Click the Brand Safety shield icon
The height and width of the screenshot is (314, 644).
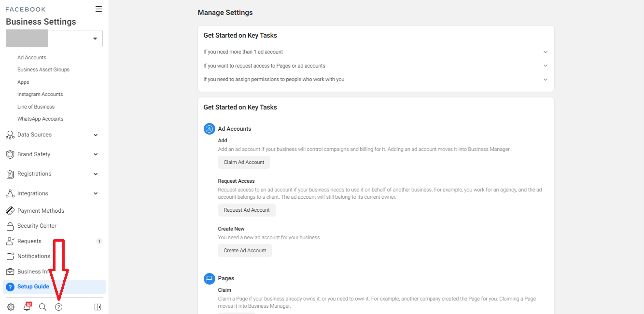[10, 154]
